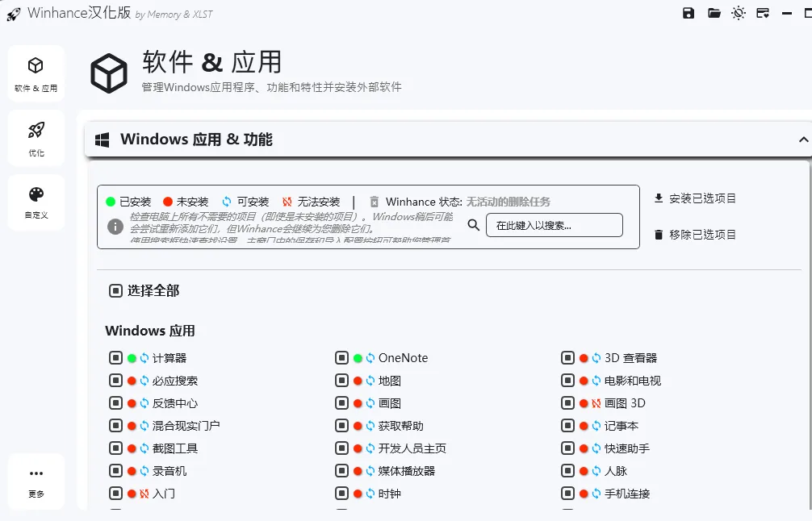Check the 3D 查看器 checkbox
Image resolution: width=812 pixels, height=521 pixels.
click(x=567, y=358)
